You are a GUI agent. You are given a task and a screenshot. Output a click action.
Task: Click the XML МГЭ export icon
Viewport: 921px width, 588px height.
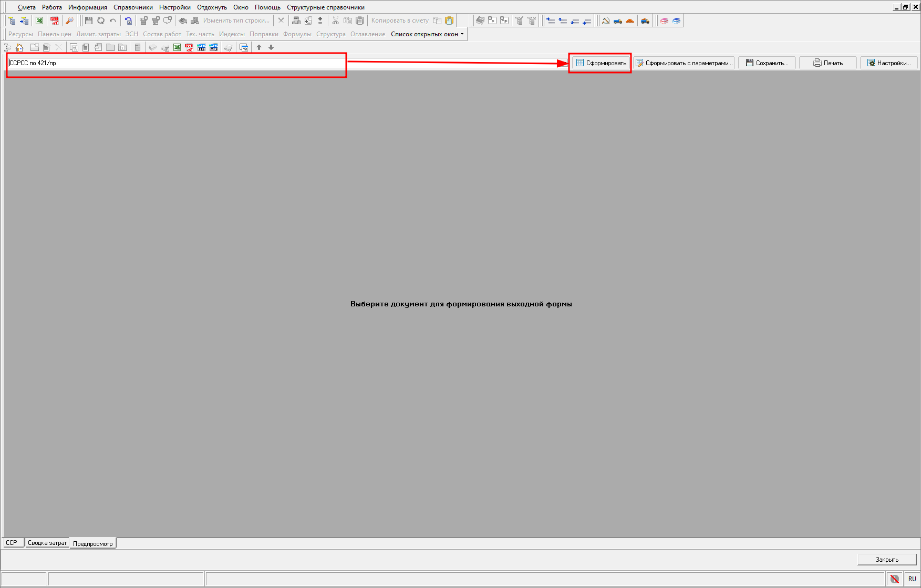213,47
